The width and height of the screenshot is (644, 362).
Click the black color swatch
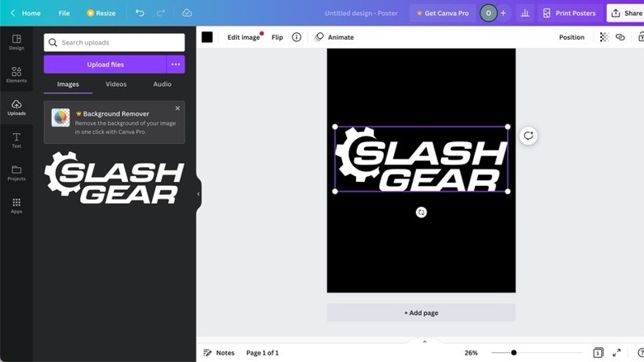pos(207,37)
